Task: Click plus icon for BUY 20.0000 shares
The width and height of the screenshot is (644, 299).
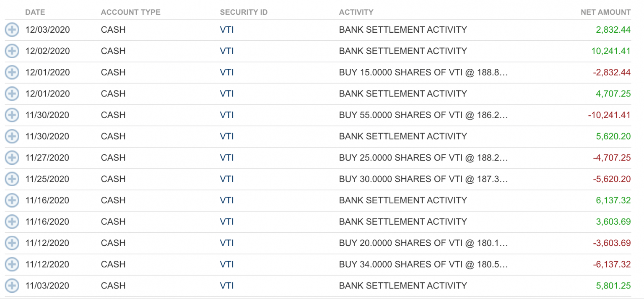Action: coord(12,243)
